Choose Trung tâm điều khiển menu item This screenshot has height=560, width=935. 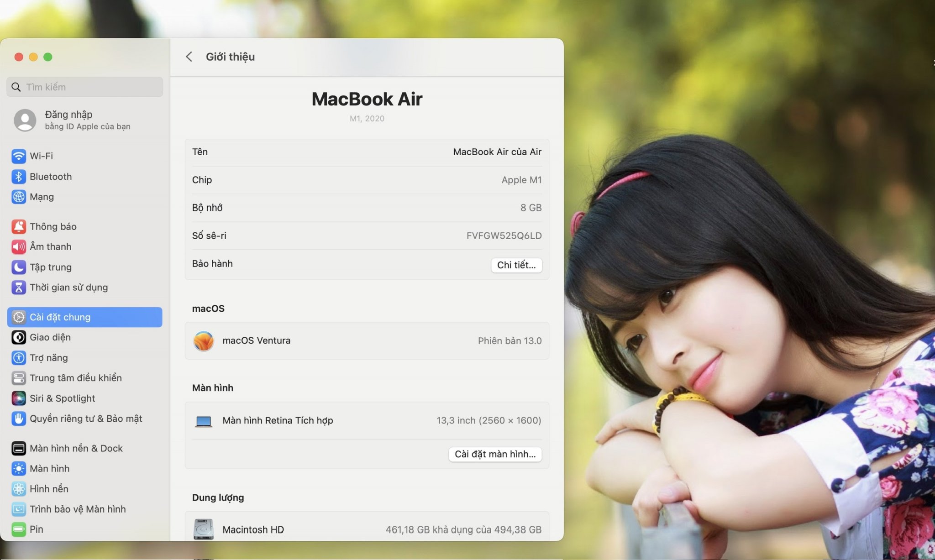coord(76,378)
